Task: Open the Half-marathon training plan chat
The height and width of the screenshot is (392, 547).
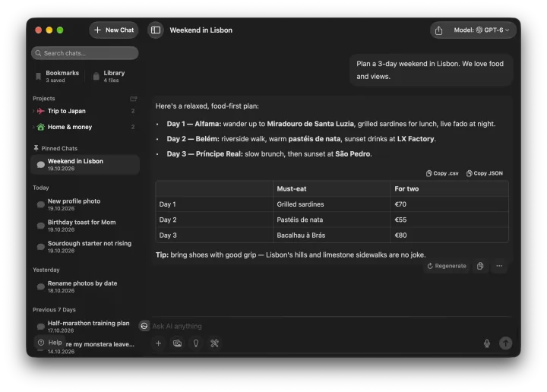Action: coord(85,327)
